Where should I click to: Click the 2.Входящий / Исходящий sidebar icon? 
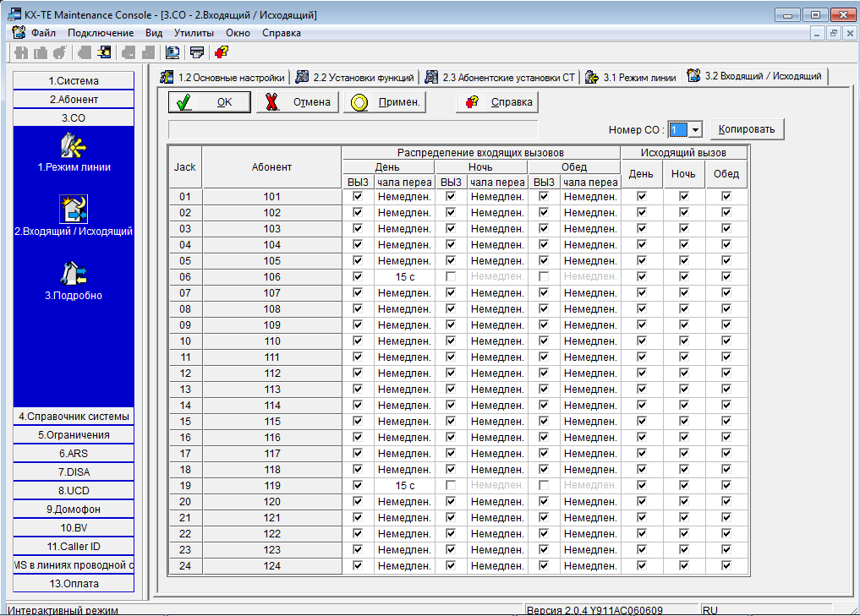point(74,210)
